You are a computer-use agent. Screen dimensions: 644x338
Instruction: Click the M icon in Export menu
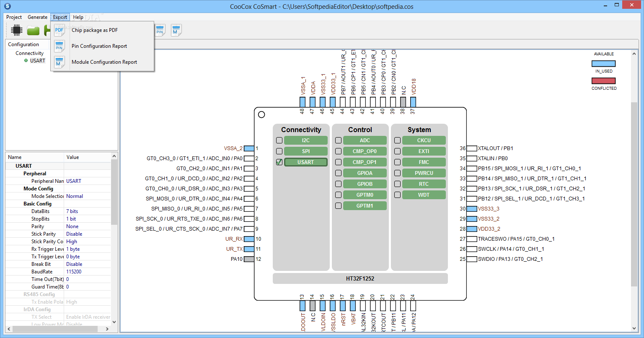coord(59,62)
